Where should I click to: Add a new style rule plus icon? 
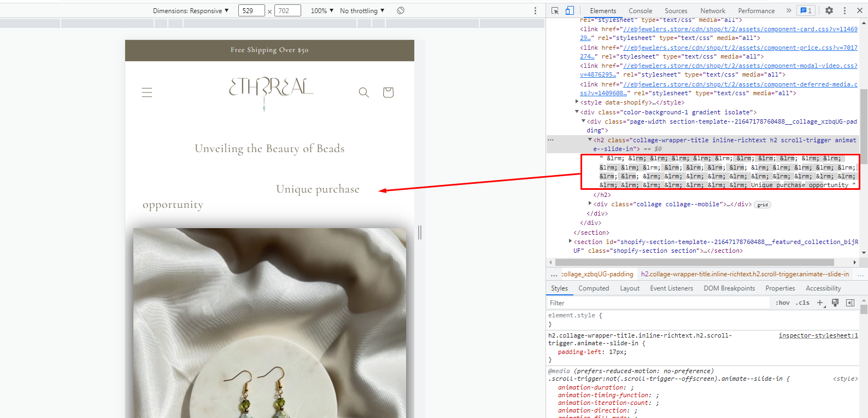[x=820, y=303]
